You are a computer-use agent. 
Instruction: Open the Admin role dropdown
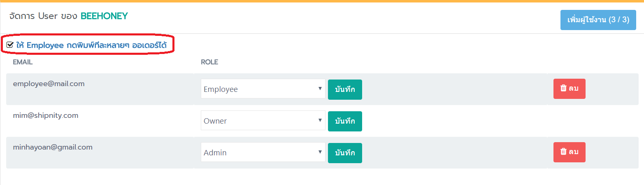tap(263, 152)
